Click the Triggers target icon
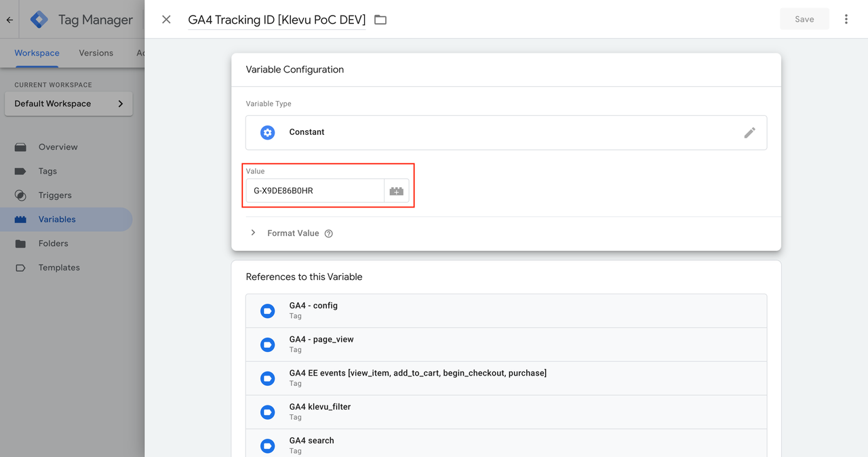 coord(20,195)
